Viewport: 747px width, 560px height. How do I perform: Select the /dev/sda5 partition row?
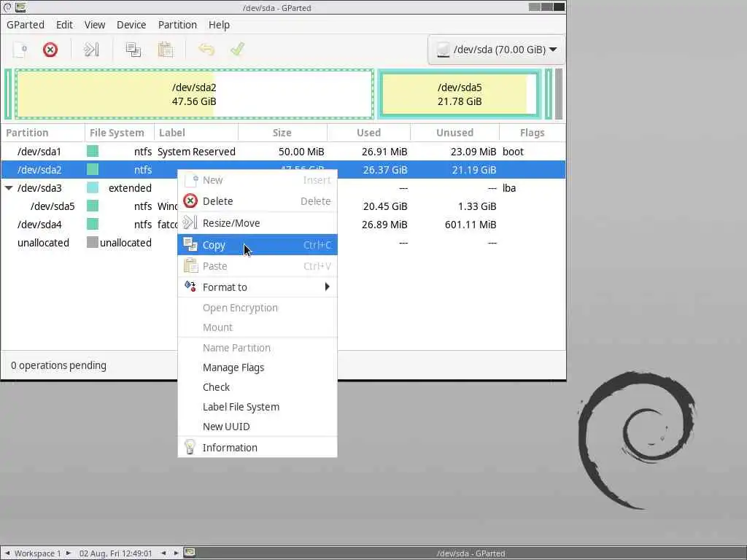[x=283, y=206]
